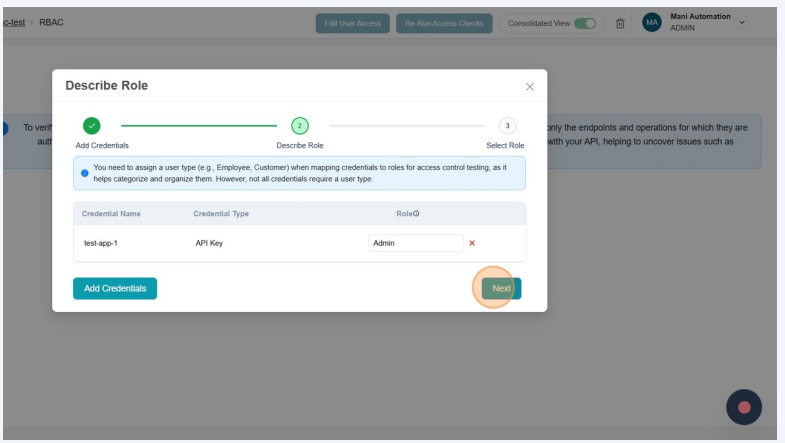The height and width of the screenshot is (443, 785).
Task: Open the red record chat bubble
Action: pyautogui.click(x=743, y=407)
